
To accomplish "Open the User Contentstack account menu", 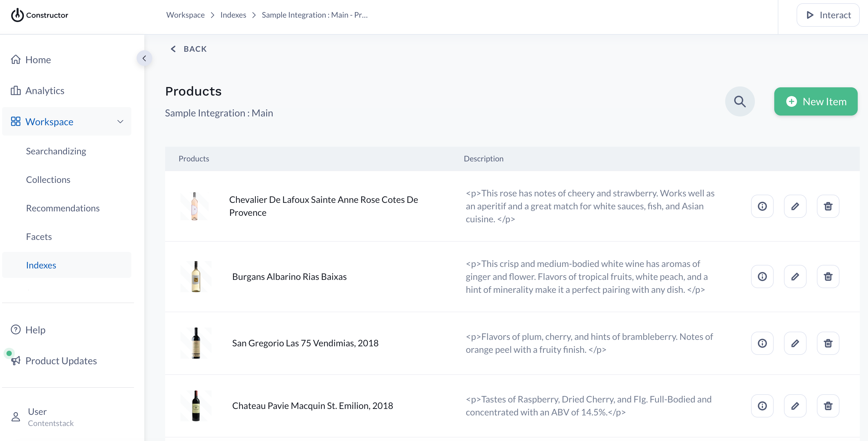I will (x=51, y=417).
